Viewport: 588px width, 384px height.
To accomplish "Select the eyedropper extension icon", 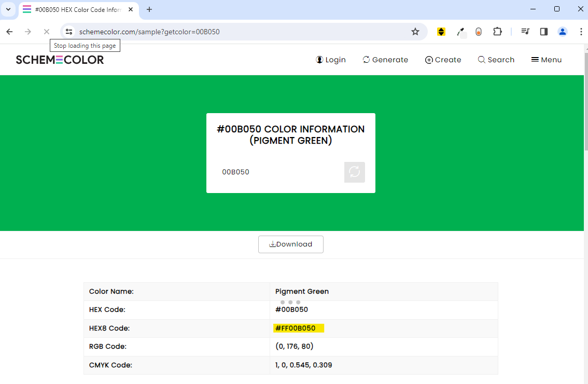I will tap(461, 32).
